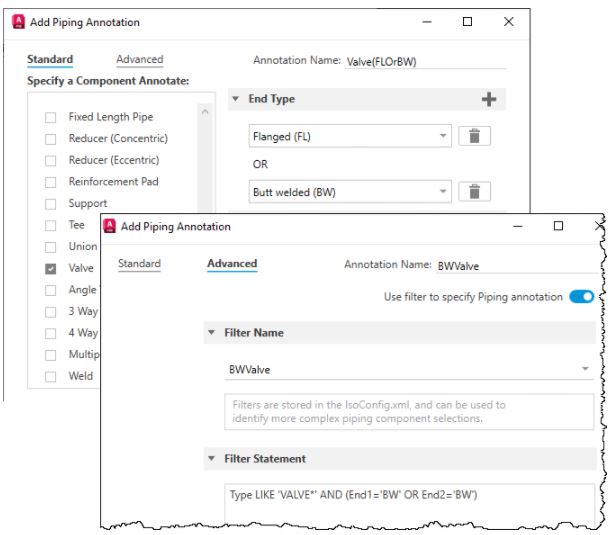Check the Union checkbox

point(50,247)
